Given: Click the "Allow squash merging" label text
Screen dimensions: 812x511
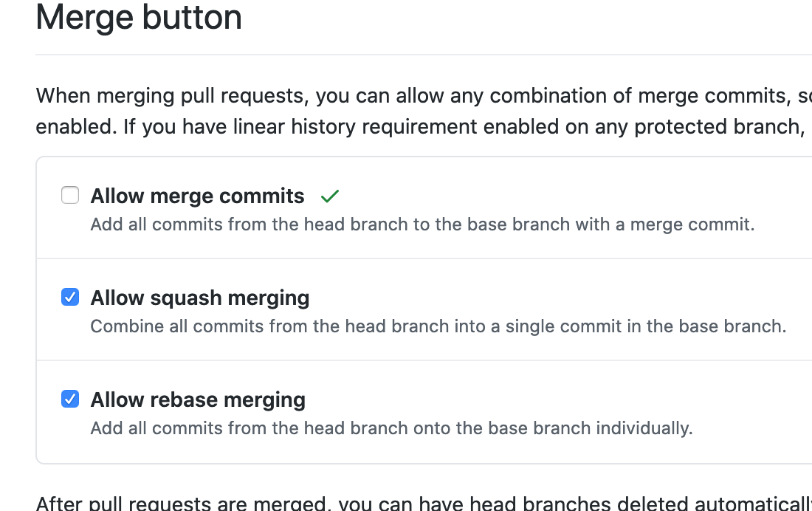Looking at the screenshot, I should pos(200,298).
